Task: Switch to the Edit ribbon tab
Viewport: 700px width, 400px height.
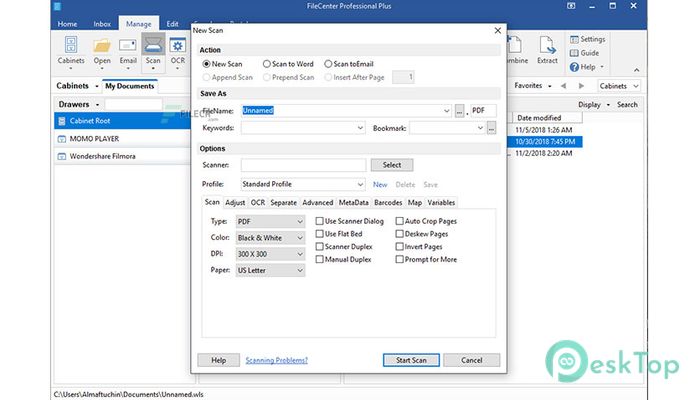Action: (x=172, y=24)
